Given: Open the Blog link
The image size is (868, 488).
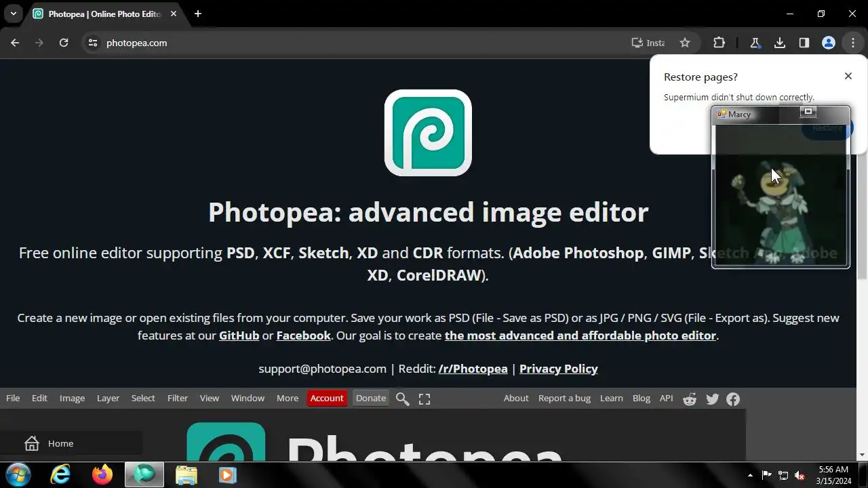Looking at the screenshot, I should pos(642,399).
